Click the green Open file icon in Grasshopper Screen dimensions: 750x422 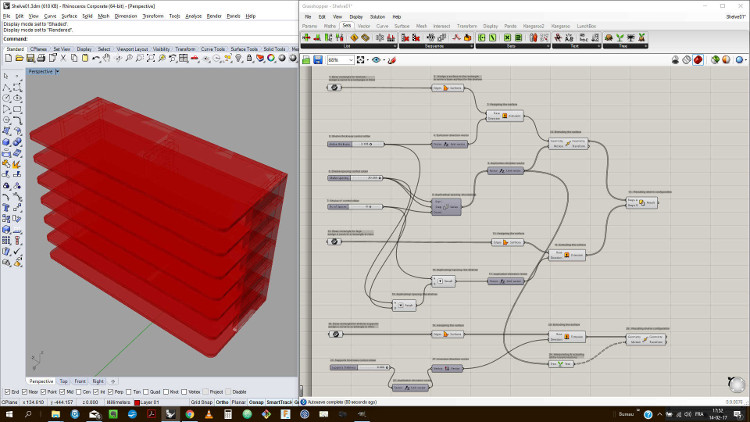click(307, 60)
